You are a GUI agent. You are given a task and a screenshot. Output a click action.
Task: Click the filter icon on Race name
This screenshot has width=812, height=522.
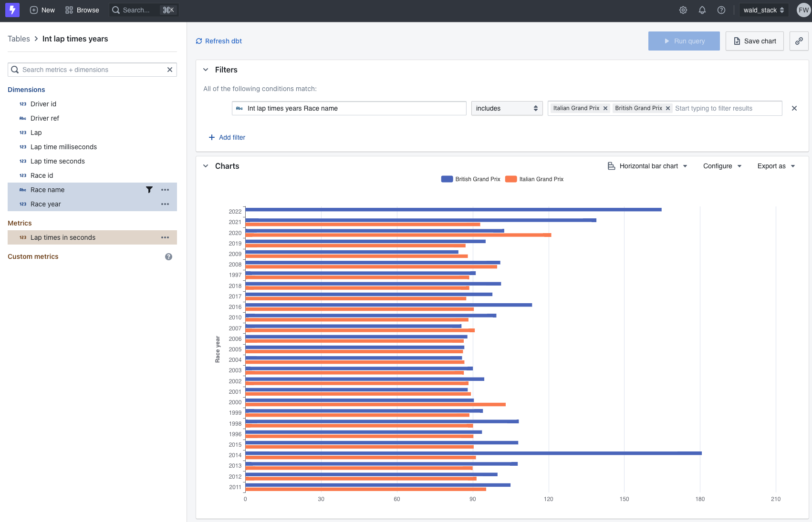(x=149, y=190)
